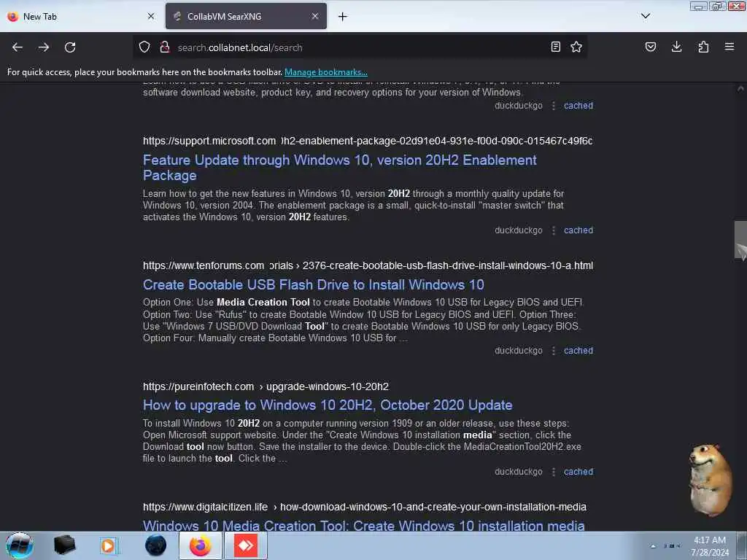The width and height of the screenshot is (747, 560).
Task: Click the page vertical scrollbar thumb
Action: click(740, 239)
